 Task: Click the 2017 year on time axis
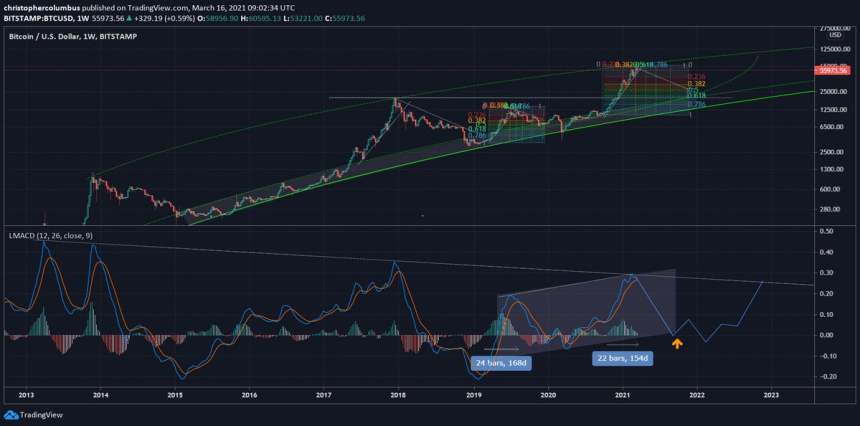coord(324,394)
